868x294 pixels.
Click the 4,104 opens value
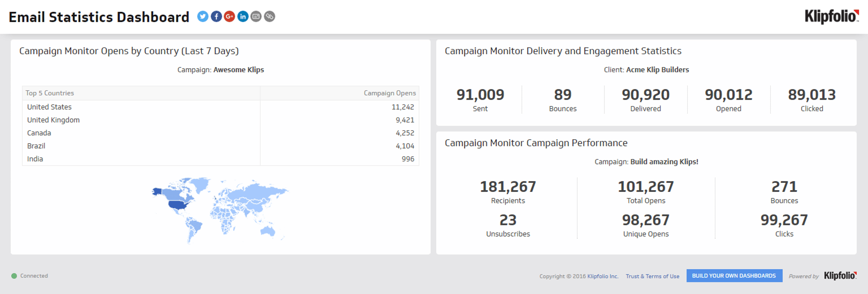(405, 146)
